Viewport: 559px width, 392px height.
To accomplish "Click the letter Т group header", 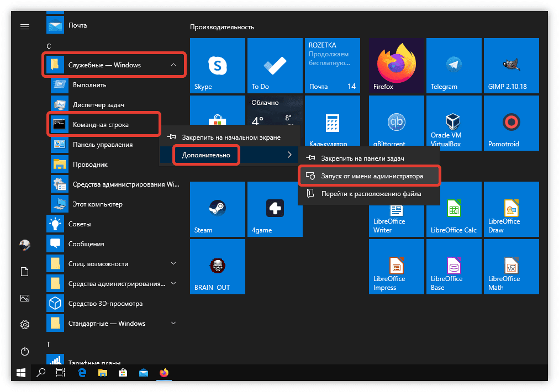I will (x=49, y=345).
